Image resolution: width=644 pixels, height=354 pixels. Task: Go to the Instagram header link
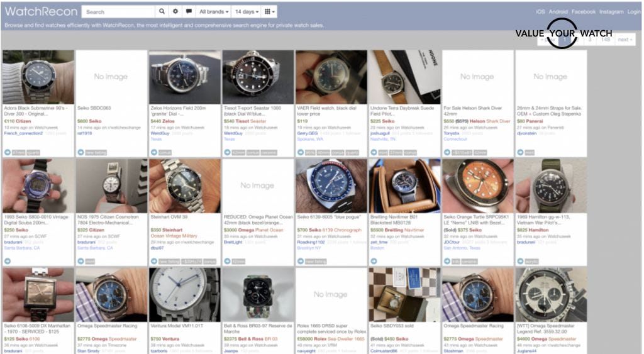pos(611,11)
